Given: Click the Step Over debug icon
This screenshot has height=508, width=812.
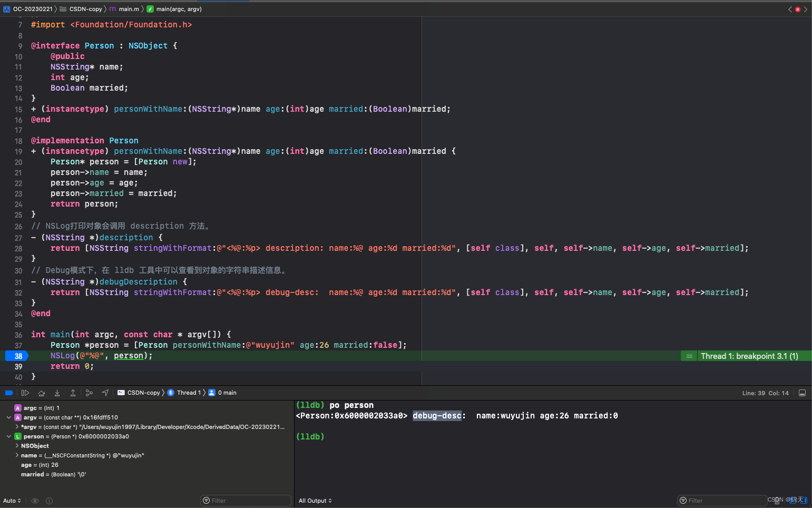Looking at the screenshot, I should [41, 393].
